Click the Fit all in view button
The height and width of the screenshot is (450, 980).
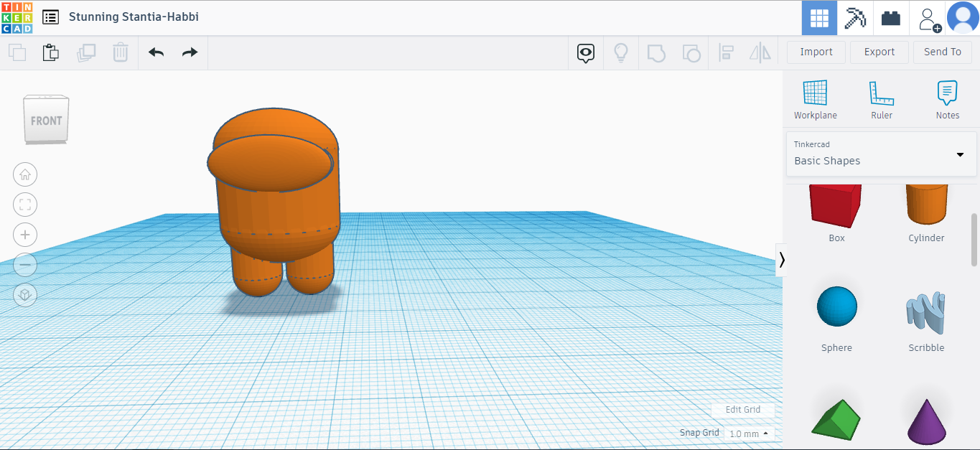(25, 205)
